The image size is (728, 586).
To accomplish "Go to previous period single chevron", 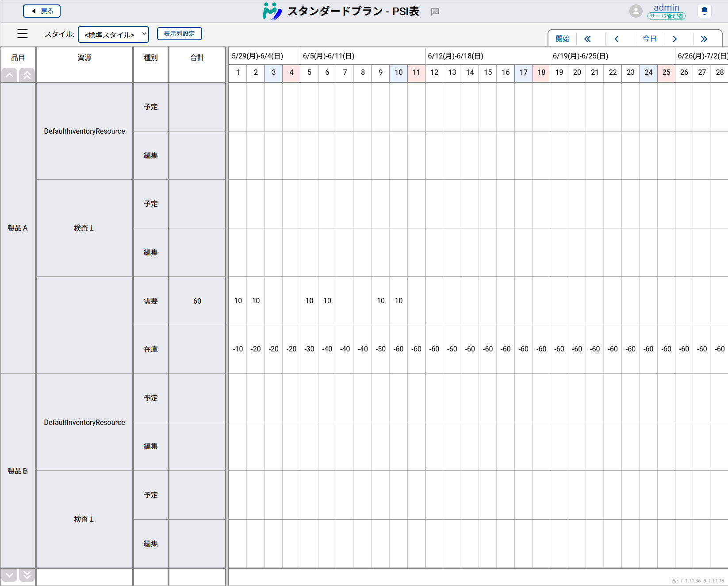I will 617,39.
